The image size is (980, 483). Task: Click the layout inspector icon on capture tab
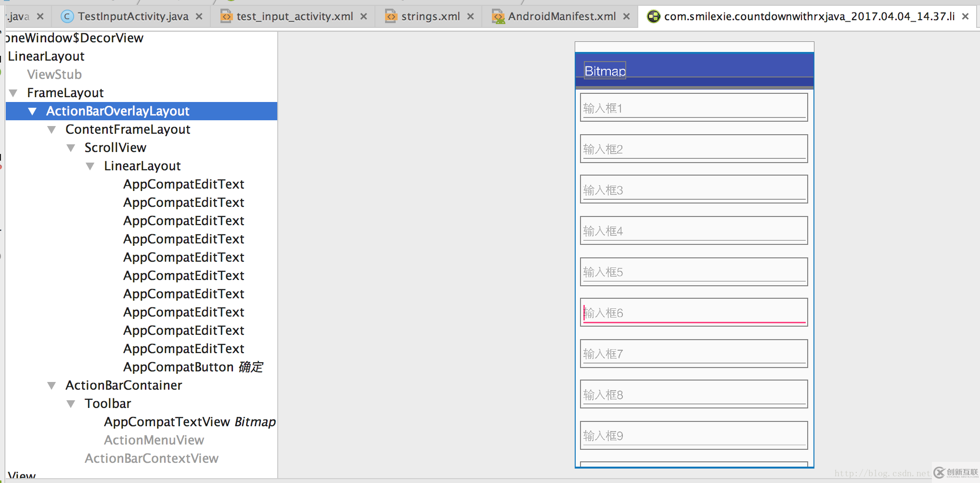pos(653,16)
